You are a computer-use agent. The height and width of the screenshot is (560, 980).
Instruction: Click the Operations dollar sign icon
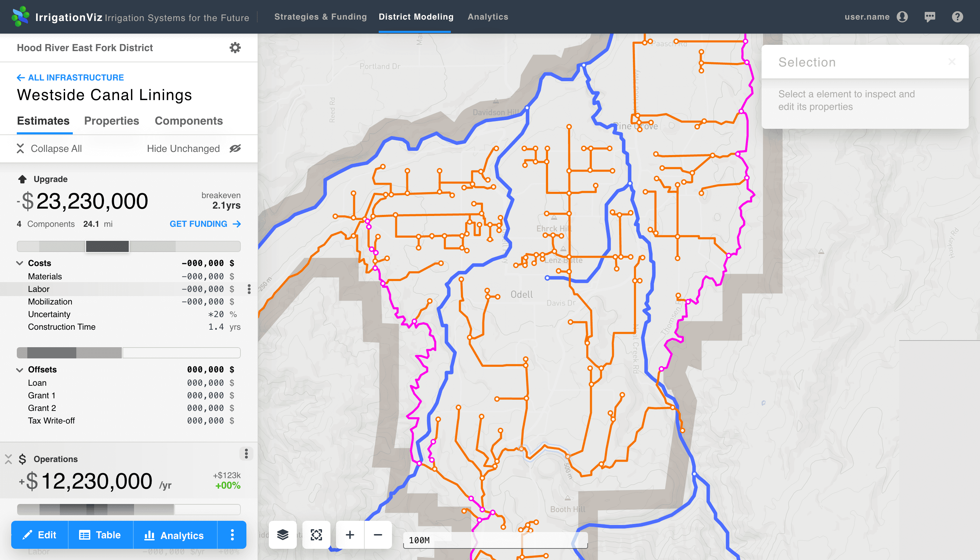[22, 459]
